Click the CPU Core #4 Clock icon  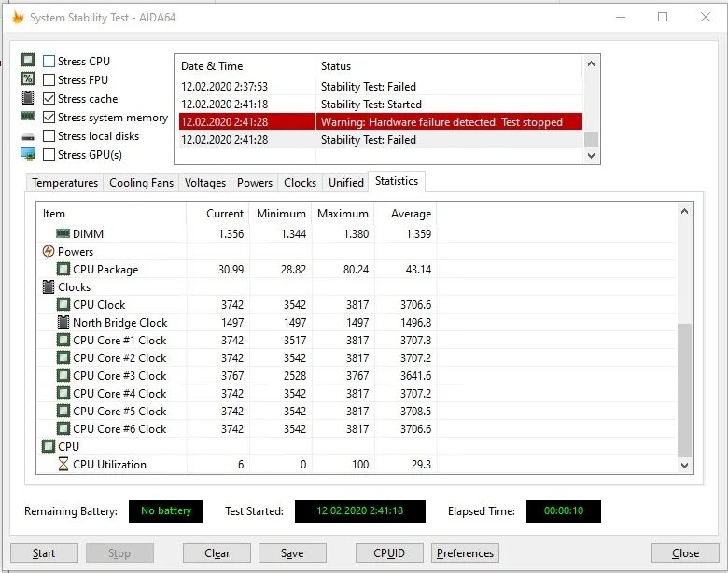coord(63,393)
